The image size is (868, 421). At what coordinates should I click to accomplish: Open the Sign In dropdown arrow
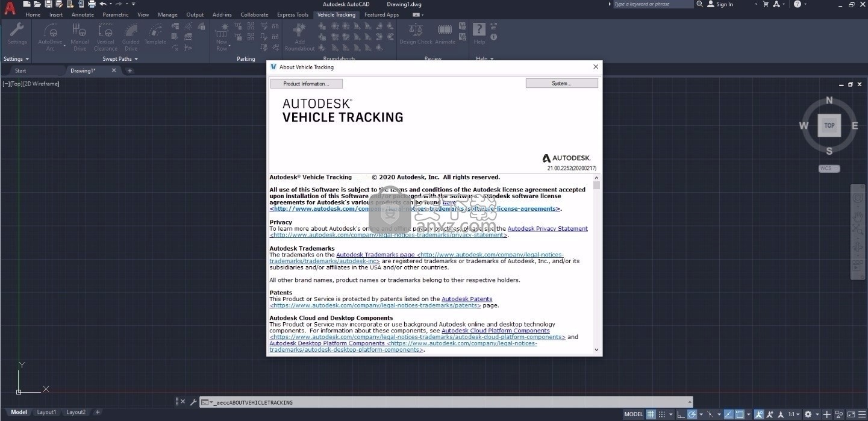tap(755, 4)
